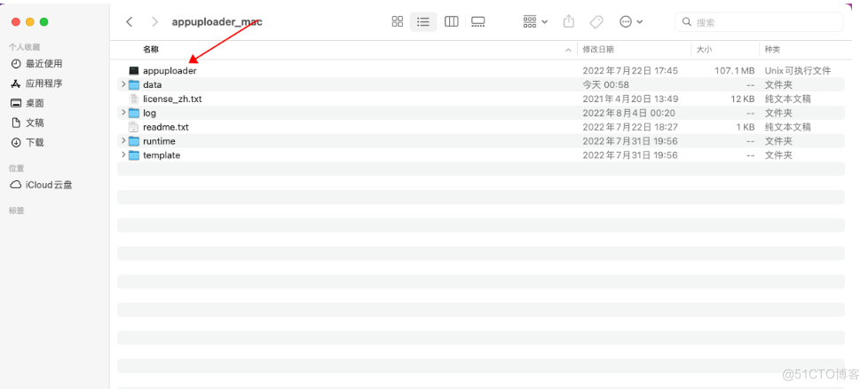Viewport: 868px width, 389px height.
Task: Switch to column view
Action: pos(451,21)
